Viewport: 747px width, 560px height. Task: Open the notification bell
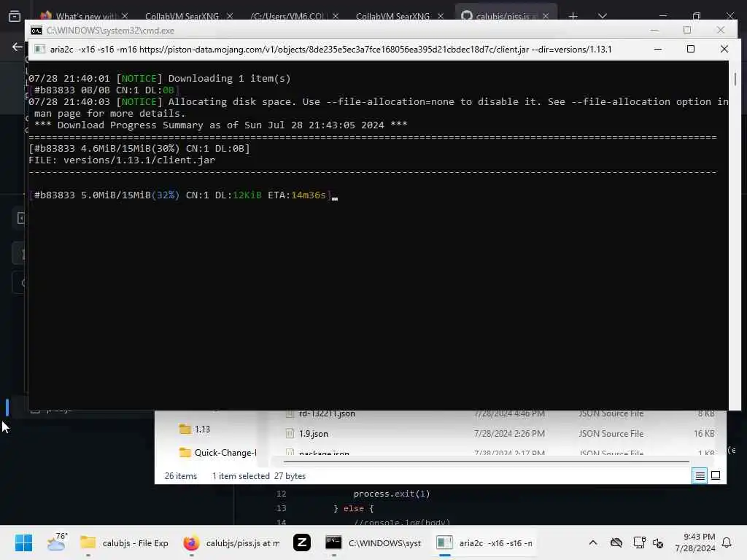pos(727,542)
